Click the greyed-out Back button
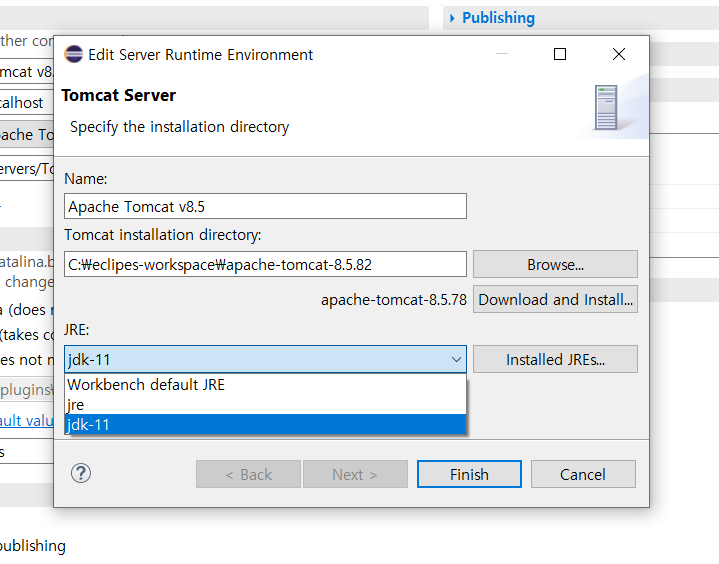The image size is (719, 564). pos(248,474)
